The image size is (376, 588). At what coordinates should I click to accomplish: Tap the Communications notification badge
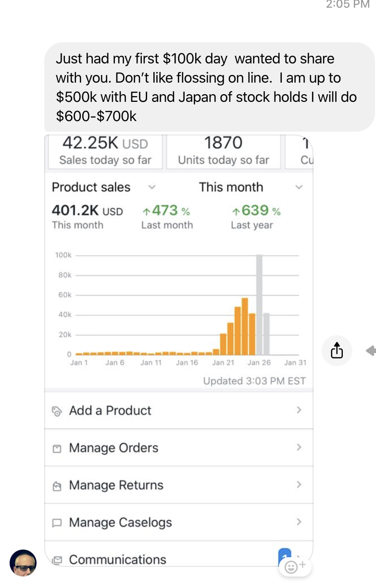[285, 557]
